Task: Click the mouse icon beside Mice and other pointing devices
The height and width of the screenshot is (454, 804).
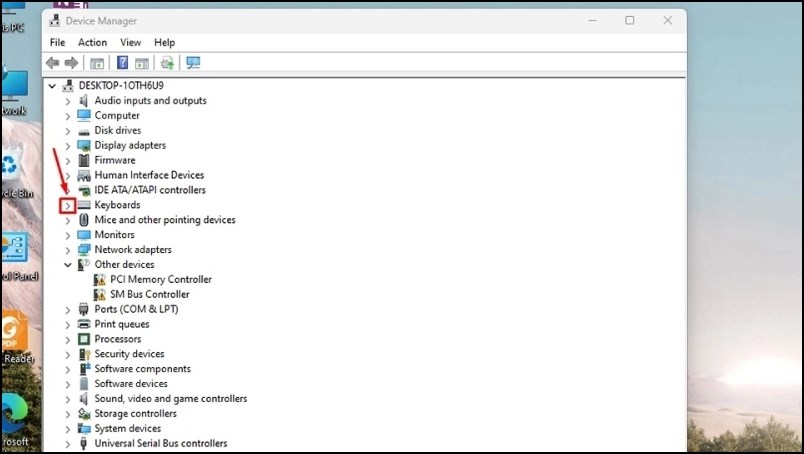Action: [84, 220]
